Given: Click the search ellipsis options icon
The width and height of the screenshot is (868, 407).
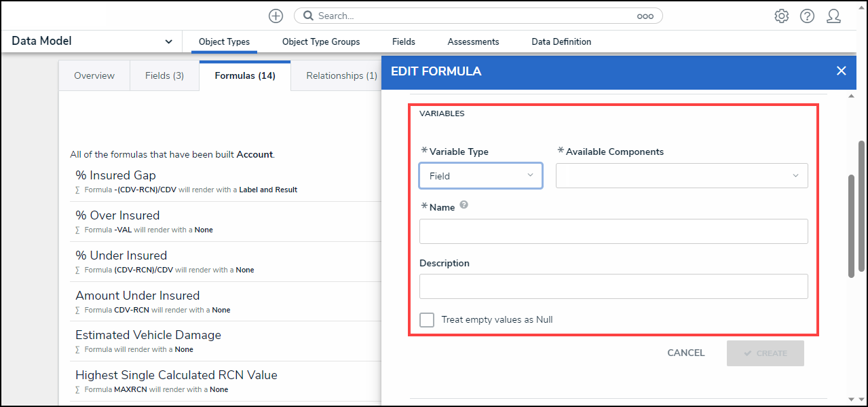Looking at the screenshot, I should [645, 16].
